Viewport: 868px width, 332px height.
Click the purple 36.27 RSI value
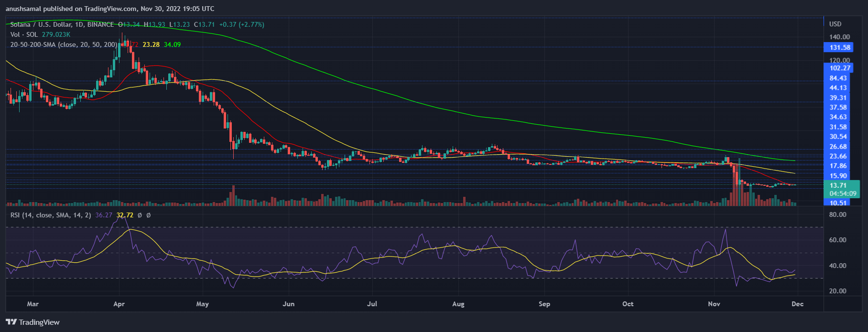pyautogui.click(x=104, y=215)
